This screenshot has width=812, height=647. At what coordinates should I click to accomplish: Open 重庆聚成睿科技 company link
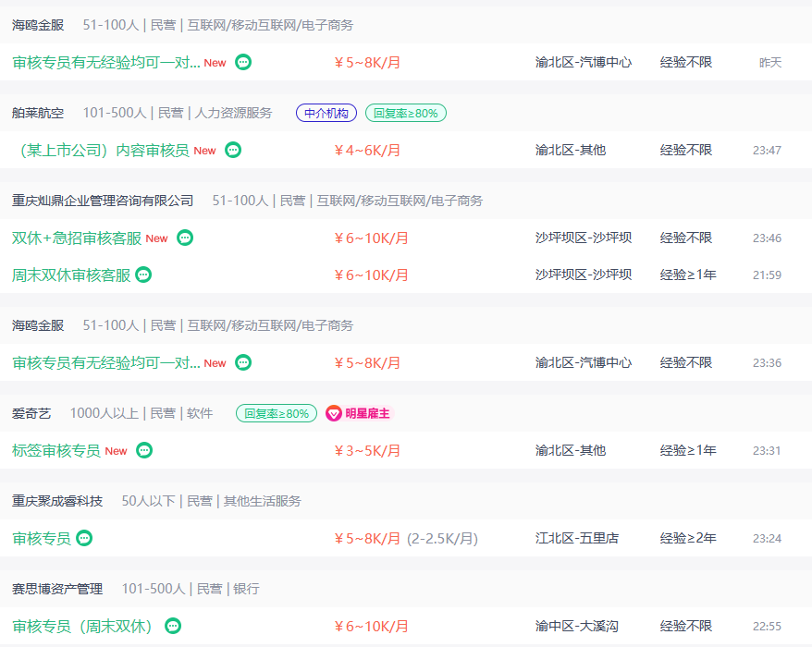point(57,501)
